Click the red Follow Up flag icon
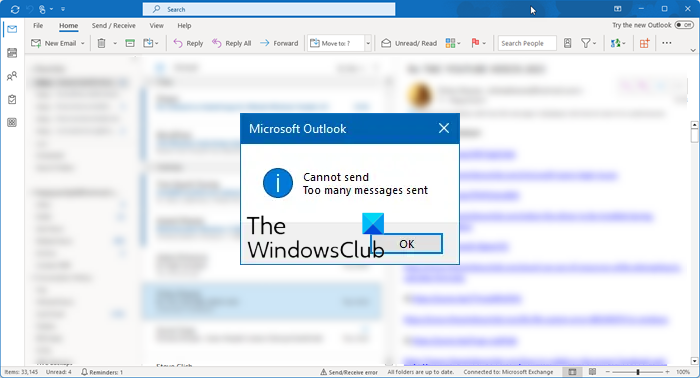 pyautogui.click(x=475, y=43)
